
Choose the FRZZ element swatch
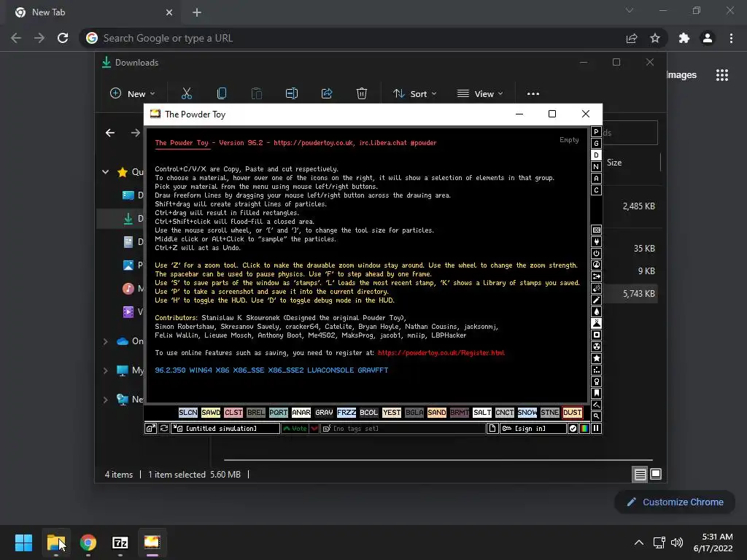tap(347, 413)
